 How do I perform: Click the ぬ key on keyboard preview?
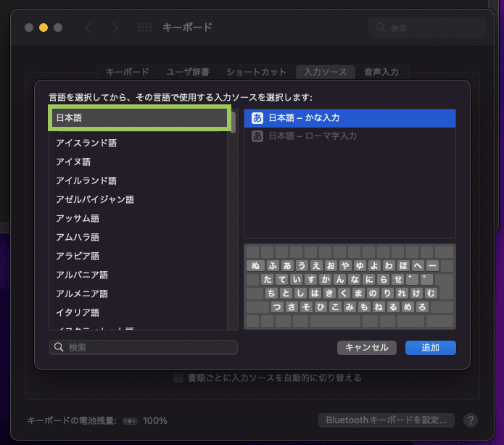255,266
